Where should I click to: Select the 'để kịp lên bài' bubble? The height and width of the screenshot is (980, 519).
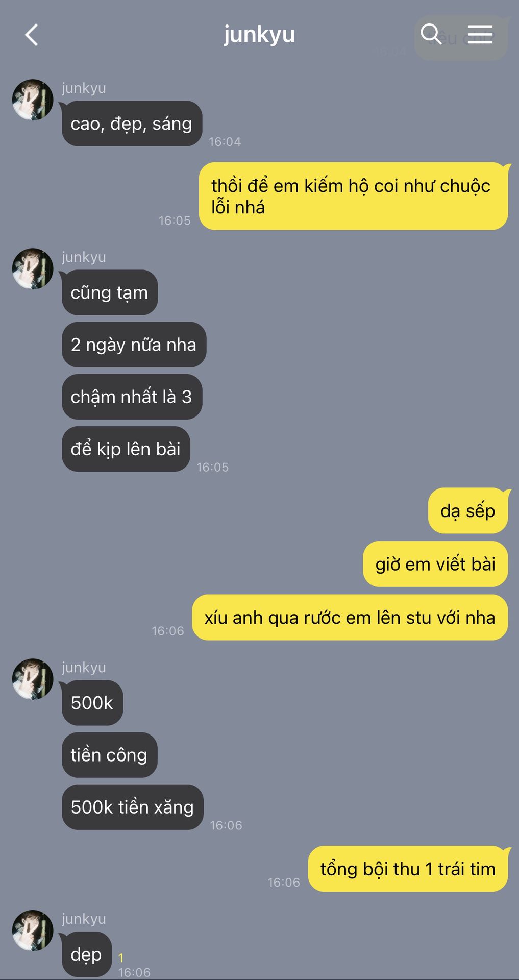(x=126, y=449)
